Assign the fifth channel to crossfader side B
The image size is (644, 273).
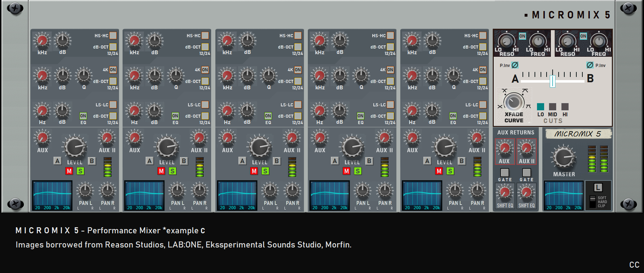point(462,161)
